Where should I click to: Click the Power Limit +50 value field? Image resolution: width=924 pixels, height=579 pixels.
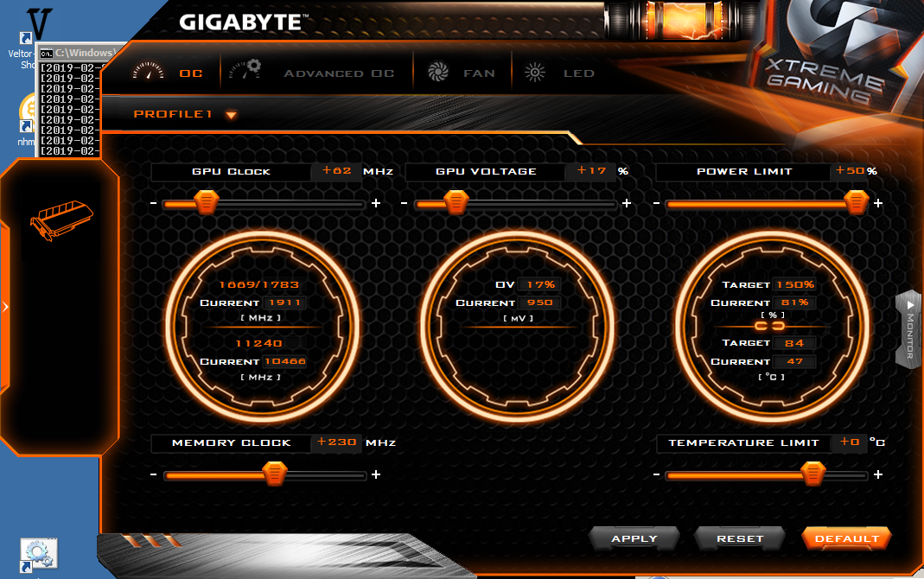click(849, 171)
